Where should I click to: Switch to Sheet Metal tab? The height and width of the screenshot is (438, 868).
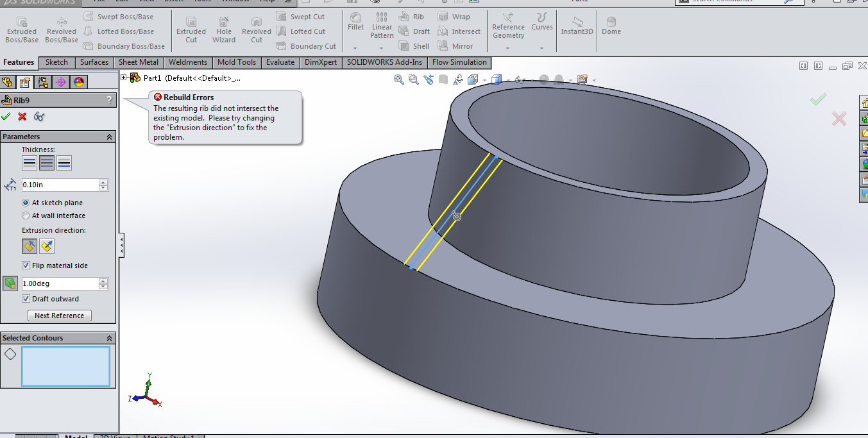click(x=139, y=62)
